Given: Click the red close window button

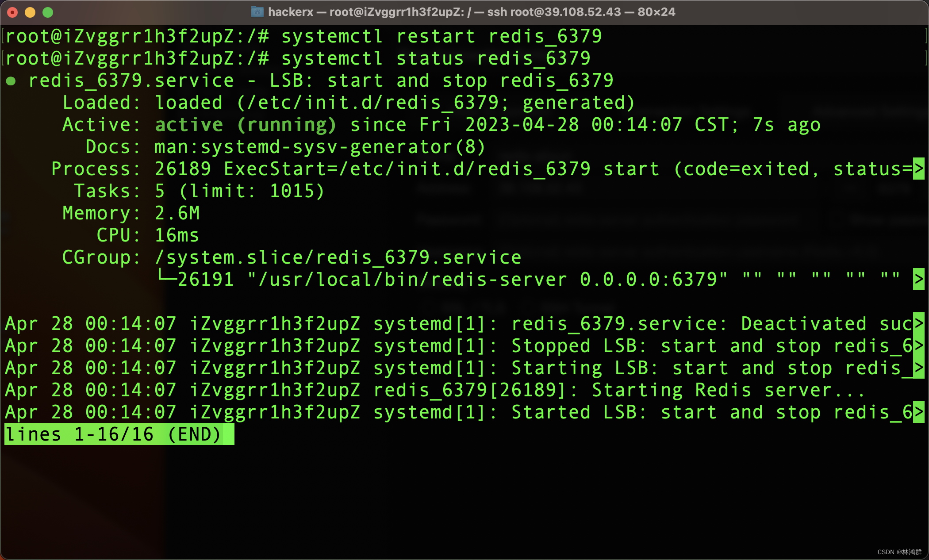Looking at the screenshot, I should pos(12,12).
